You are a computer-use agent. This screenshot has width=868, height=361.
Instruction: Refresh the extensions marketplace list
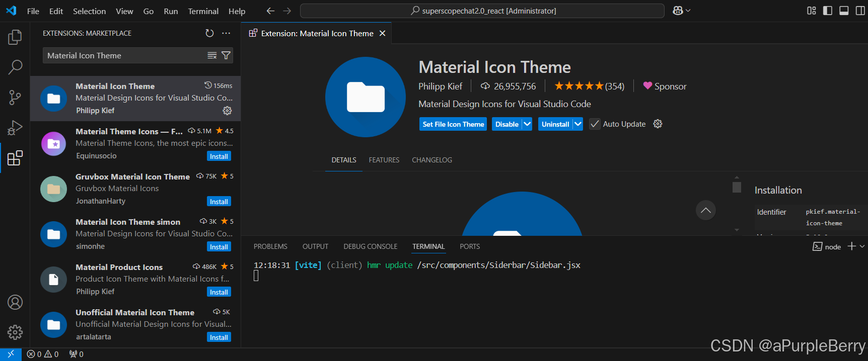pos(209,33)
